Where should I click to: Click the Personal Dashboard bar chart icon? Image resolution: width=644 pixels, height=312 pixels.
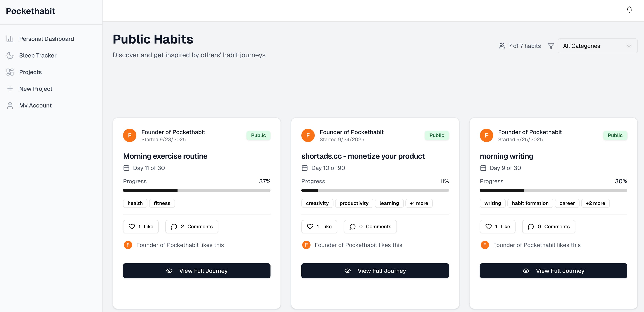[10, 39]
